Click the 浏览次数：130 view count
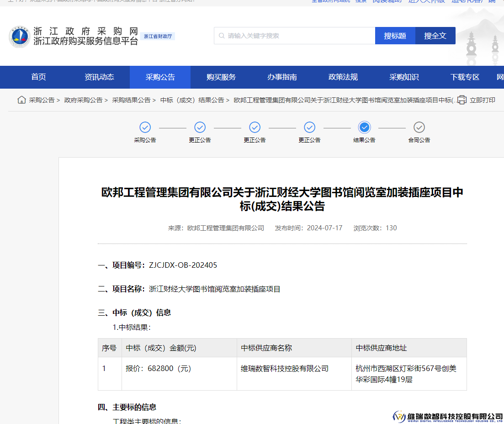Screen dimensions: 504x424 (375, 228)
